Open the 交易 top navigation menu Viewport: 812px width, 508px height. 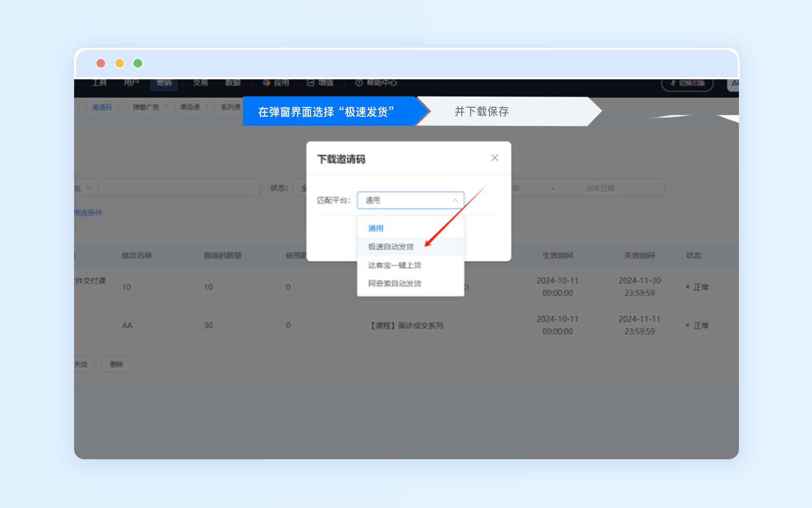tap(200, 83)
